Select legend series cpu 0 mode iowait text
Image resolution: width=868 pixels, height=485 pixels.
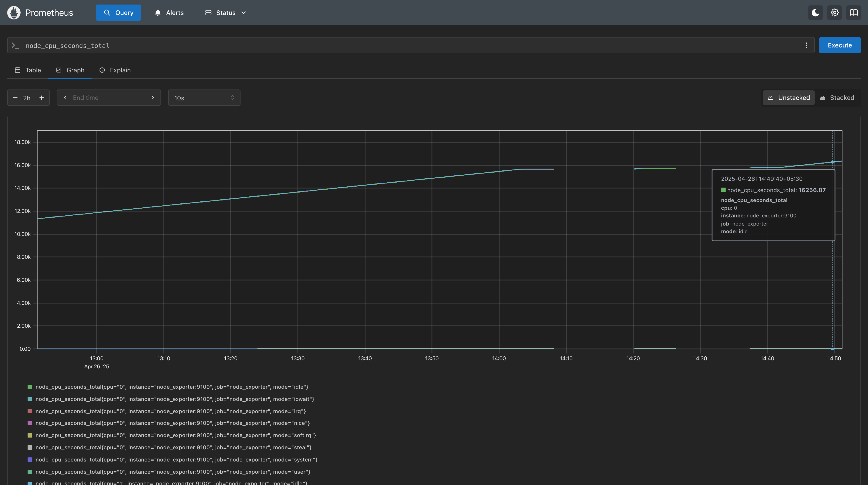(x=175, y=399)
